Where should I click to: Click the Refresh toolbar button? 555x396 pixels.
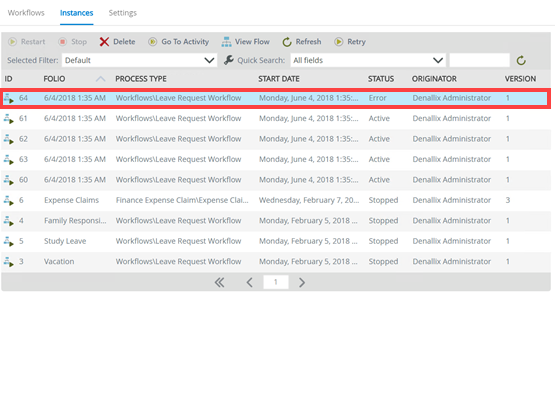click(x=302, y=42)
